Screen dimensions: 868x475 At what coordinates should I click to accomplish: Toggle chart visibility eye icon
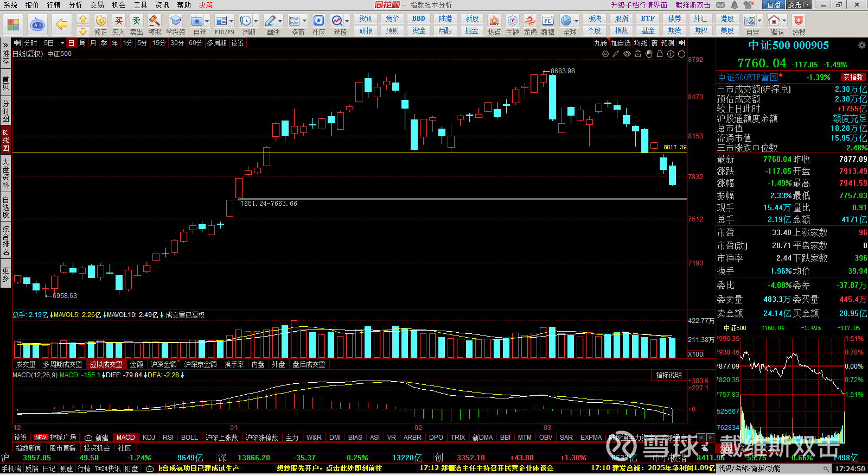click(627, 54)
